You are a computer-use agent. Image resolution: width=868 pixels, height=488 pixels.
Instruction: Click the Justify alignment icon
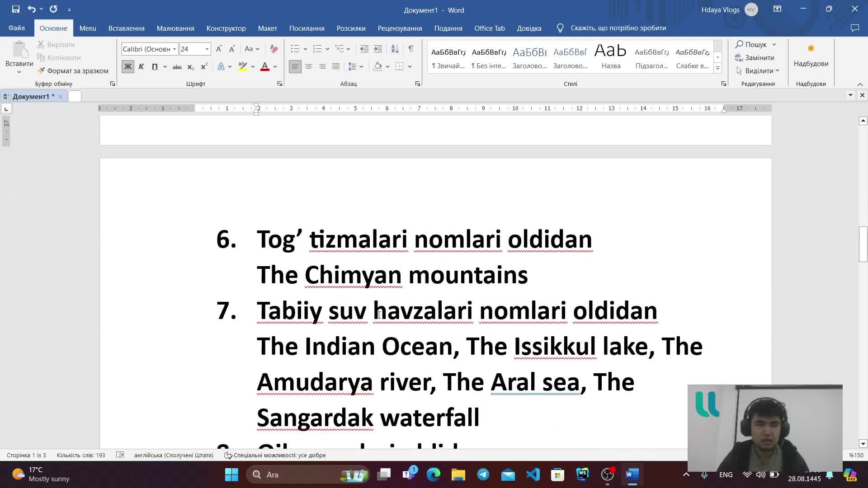335,66
